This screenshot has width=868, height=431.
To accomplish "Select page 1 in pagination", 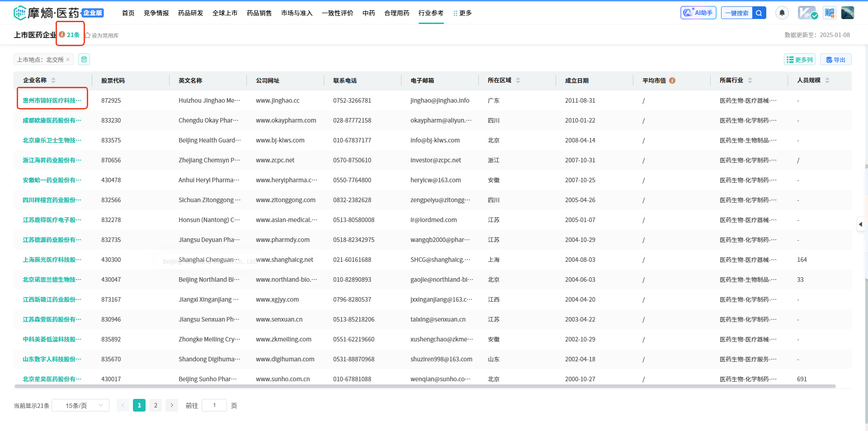I will pyautogui.click(x=139, y=405).
